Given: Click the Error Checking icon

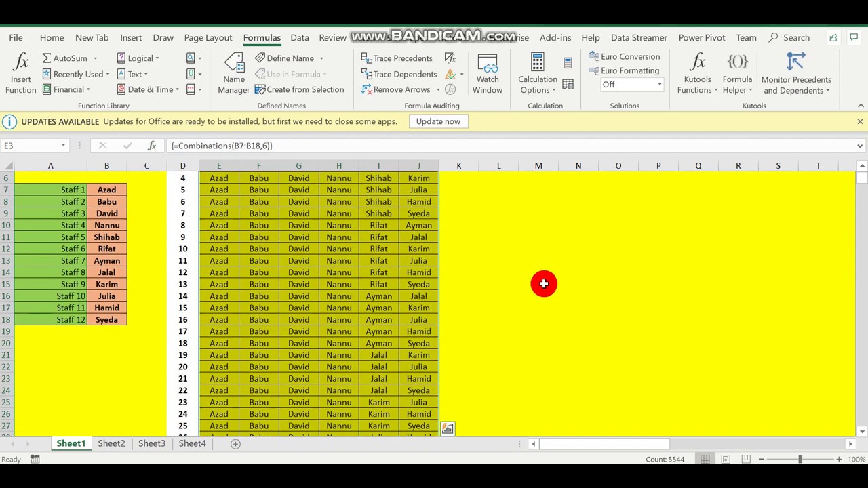Looking at the screenshot, I should 450,74.
